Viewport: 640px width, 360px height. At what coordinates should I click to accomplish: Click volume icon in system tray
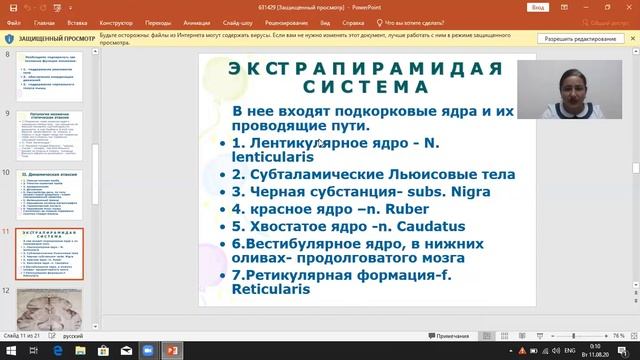(x=556, y=351)
